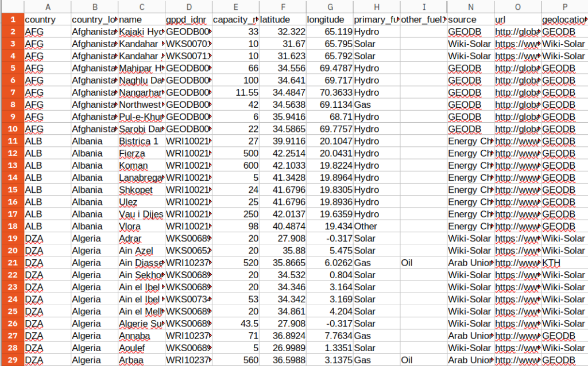Click longitude cell 1.3351

pyautogui.click(x=330, y=348)
